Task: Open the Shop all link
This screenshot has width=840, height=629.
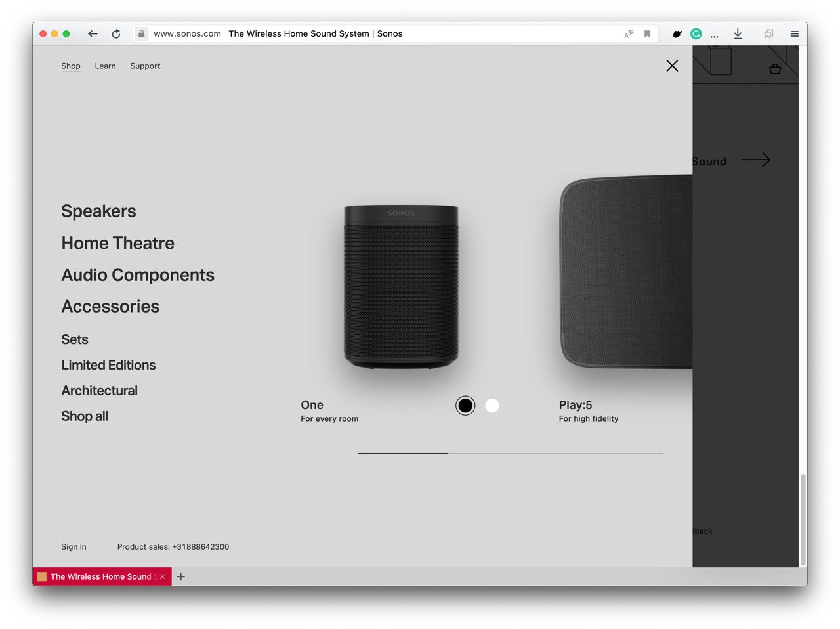Action: 85,416
